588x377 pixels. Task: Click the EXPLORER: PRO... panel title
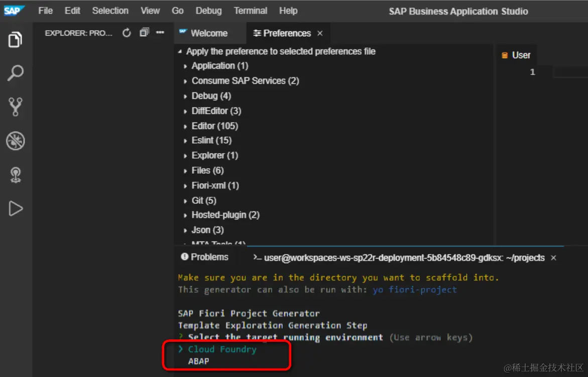(x=78, y=33)
